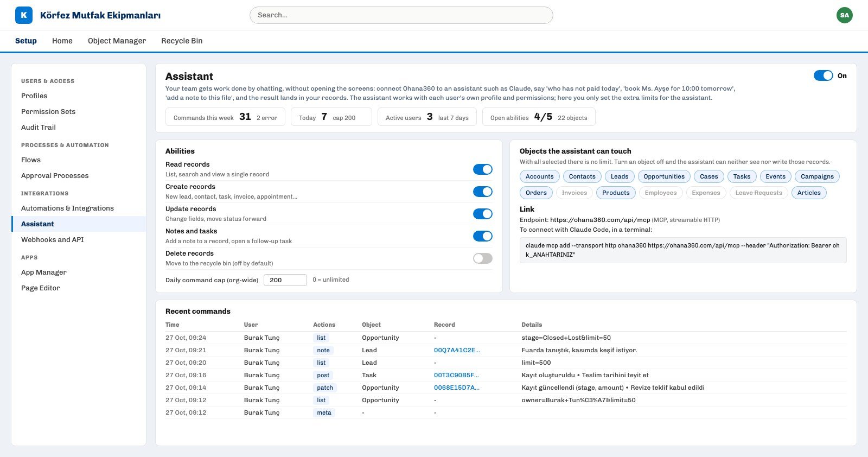The image size is (868, 457).
Task: Open the App Manager page
Action: click(79, 272)
